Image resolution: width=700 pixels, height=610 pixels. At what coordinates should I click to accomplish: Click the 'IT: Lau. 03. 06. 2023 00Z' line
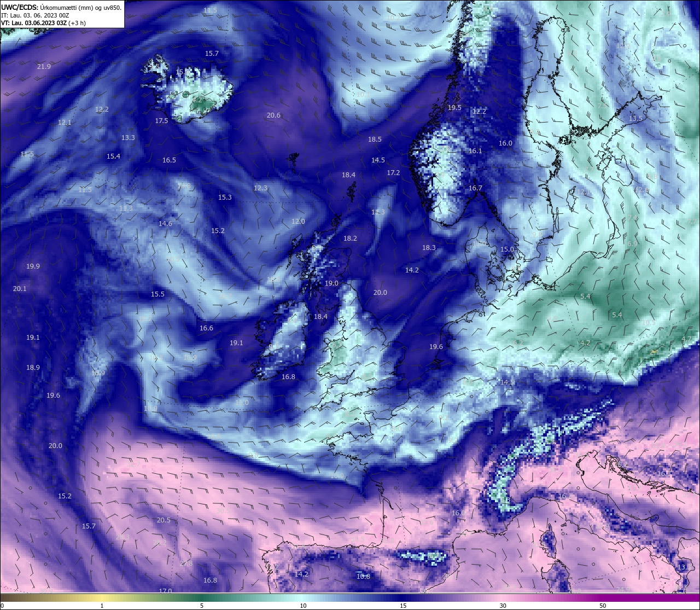(x=35, y=15)
